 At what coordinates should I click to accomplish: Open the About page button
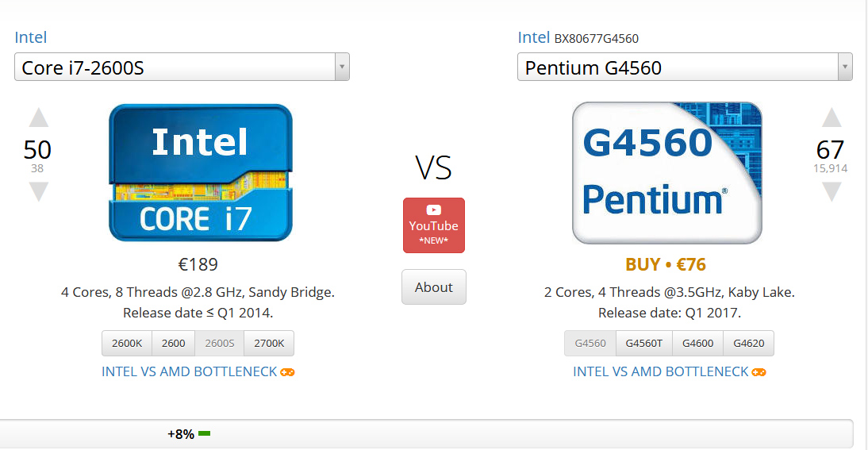(x=434, y=287)
